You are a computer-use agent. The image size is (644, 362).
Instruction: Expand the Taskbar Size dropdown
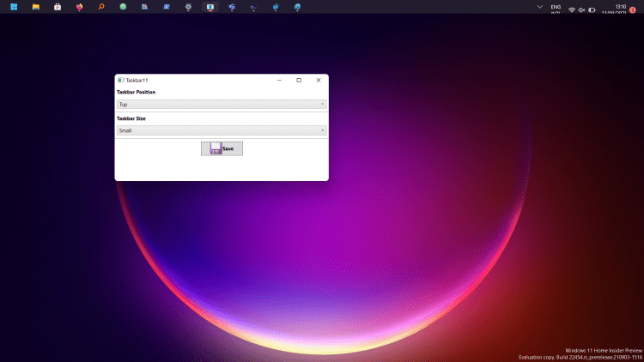[222, 130]
